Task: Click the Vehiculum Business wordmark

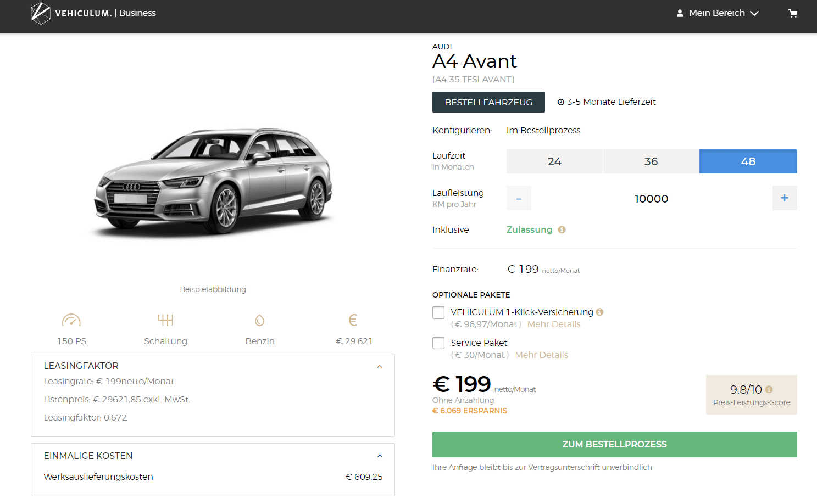Action: (105, 13)
